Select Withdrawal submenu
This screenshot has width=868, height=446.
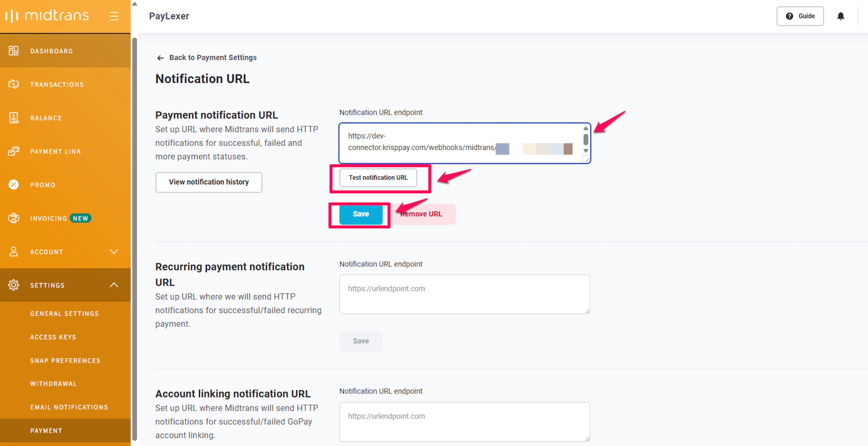tap(53, 384)
